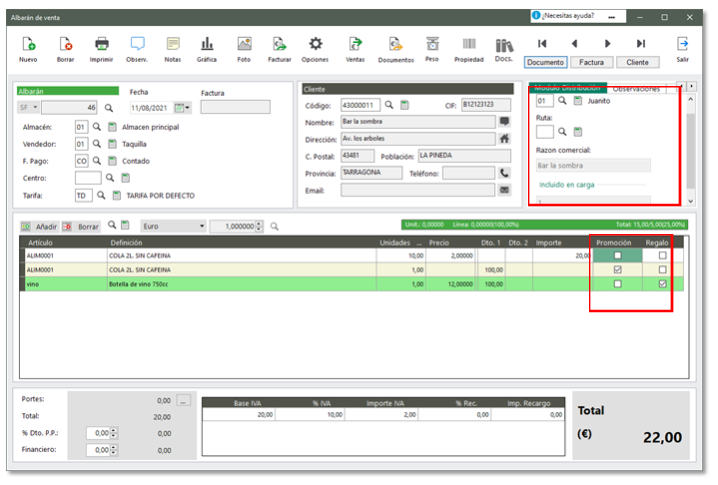Image resolution: width=718 pixels, height=485 pixels.
Task: Click the Nuevo document icon
Action: pyautogui.click(x=28, y=44)
